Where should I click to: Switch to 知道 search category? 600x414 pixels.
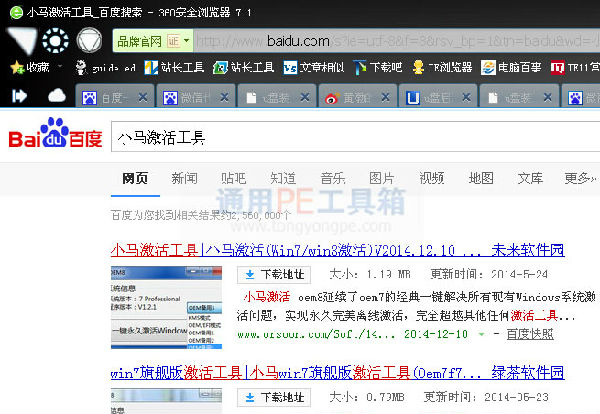coord(283,178)
